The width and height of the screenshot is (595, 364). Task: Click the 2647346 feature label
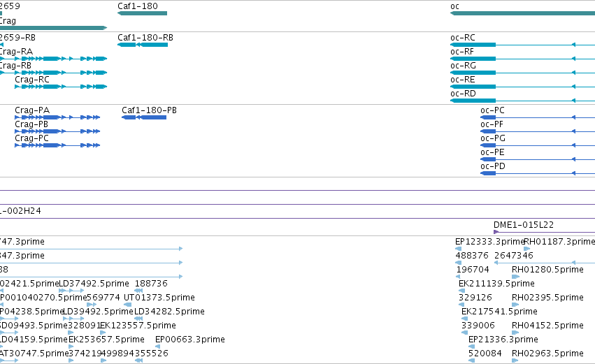514,256
